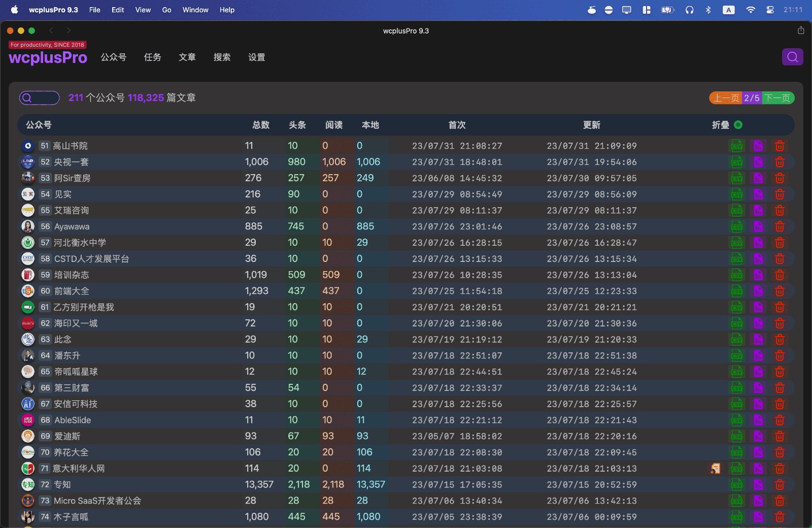Screen dimensions: 812x528
Task: Open the purple report icon for 高山书院
Action: (x=758, y=146)
